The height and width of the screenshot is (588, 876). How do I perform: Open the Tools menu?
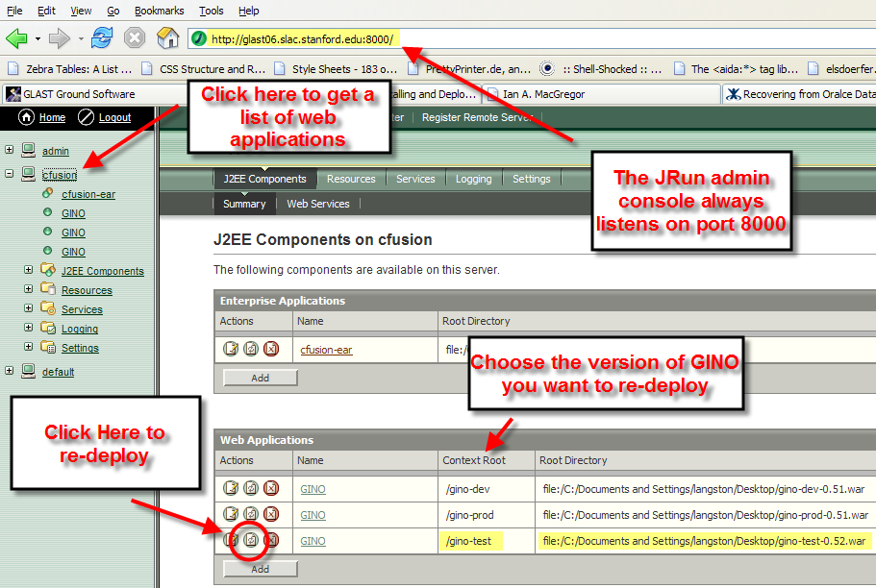(212, 11)
